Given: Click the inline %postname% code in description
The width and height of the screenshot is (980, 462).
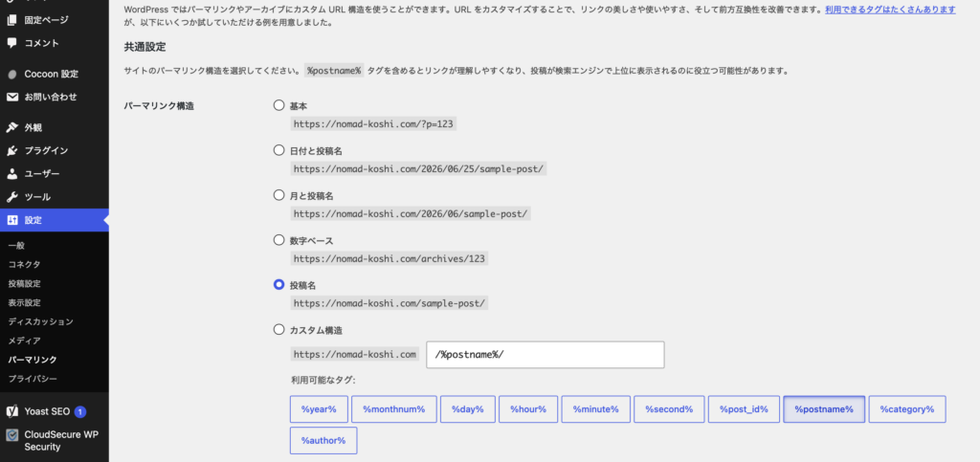Looking at the screenshot, I should [334, 71].
